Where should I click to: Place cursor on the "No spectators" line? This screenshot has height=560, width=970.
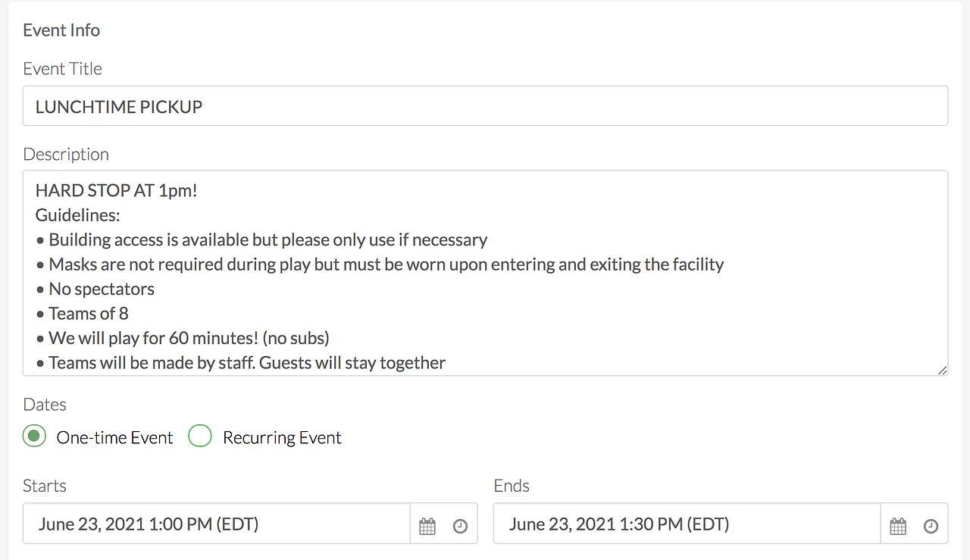click(102, 289)
